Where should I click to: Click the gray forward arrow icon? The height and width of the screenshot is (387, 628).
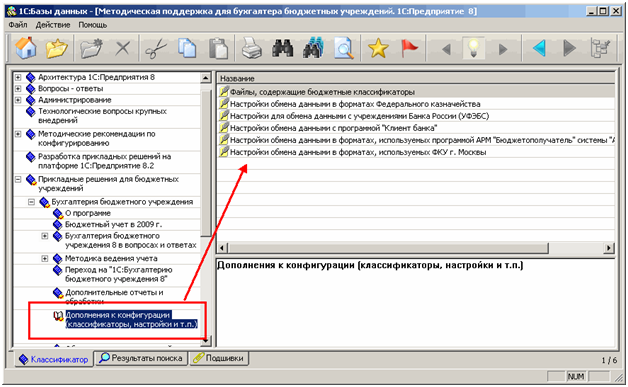(569, 48)
